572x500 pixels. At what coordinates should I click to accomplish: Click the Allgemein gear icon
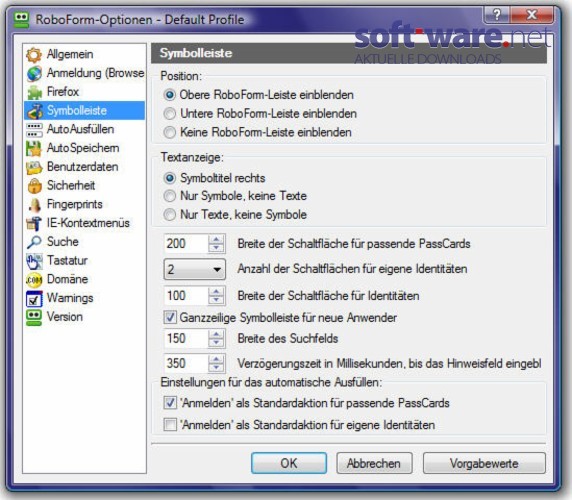point(34,55)
